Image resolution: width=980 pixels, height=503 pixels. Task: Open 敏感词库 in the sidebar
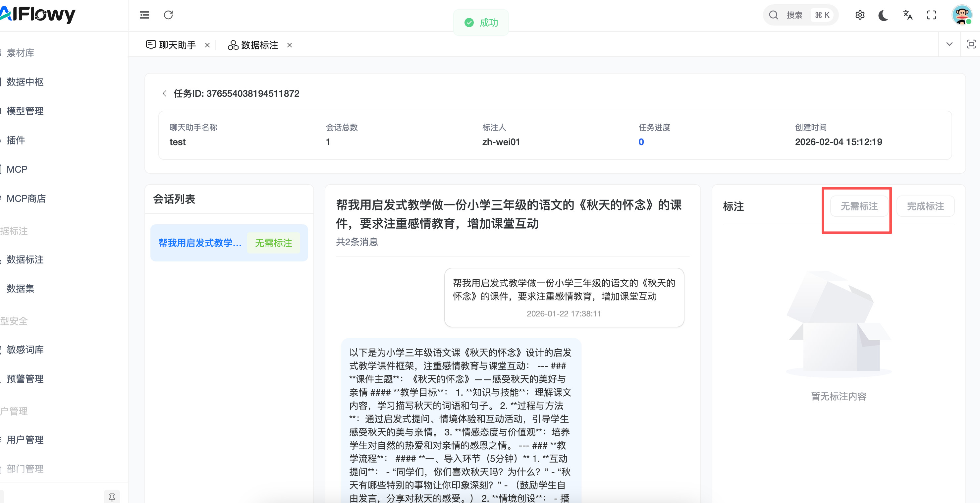coord(25,349)
